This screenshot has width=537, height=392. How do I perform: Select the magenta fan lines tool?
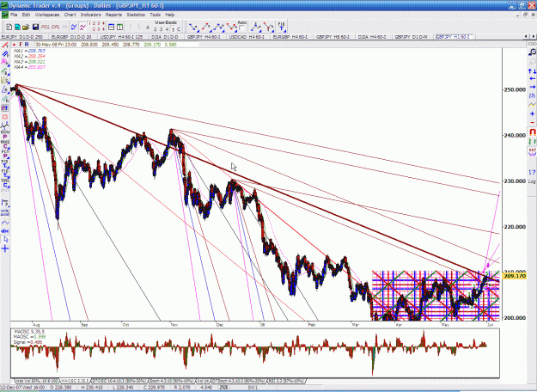point(5,62)
